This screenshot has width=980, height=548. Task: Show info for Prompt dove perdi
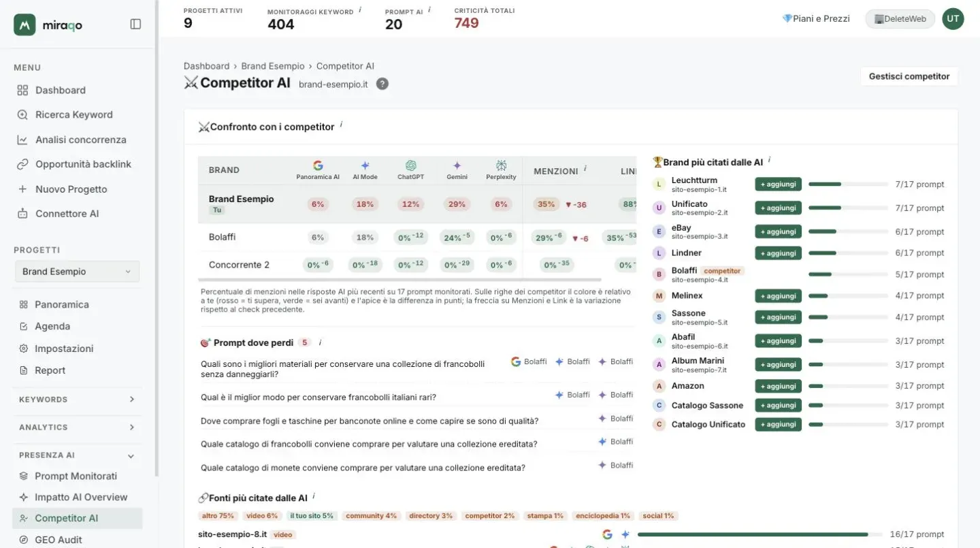(320, 342)
